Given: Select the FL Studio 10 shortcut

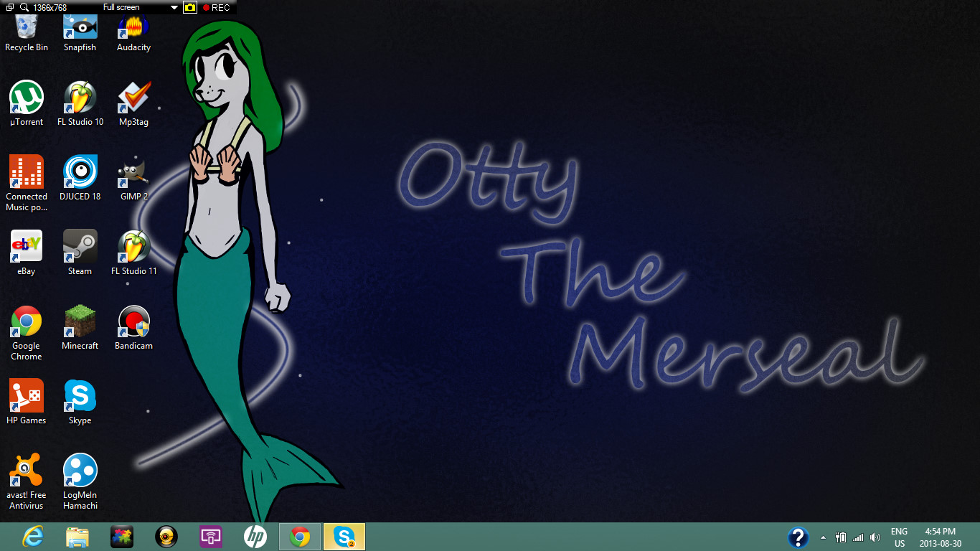Looking at the screenshot, I should click(x=80, y=103).
